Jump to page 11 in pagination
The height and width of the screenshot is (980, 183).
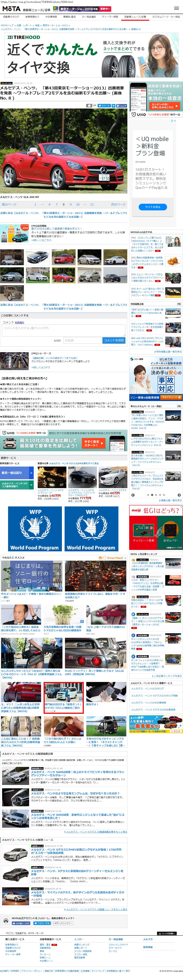point(92,204)
